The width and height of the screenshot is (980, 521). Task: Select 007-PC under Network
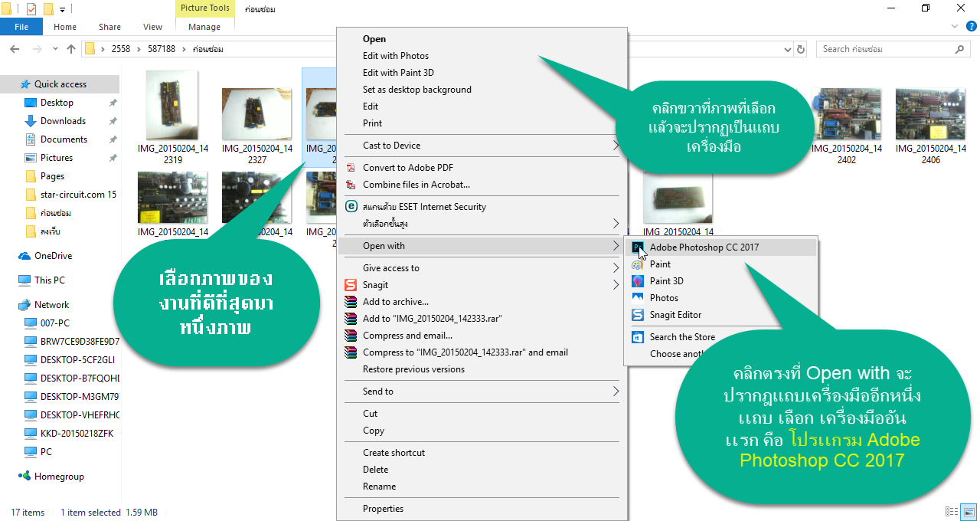click(x=55, y=323)
